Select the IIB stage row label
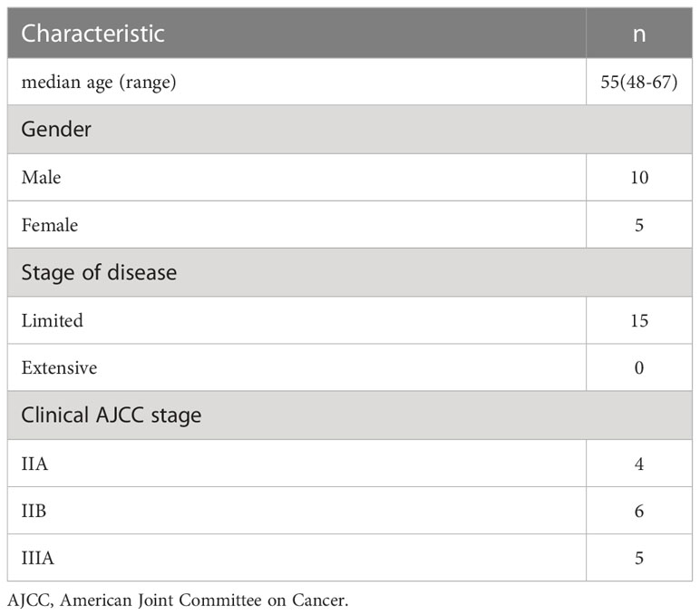700x616 pixels. pos(34,511)
